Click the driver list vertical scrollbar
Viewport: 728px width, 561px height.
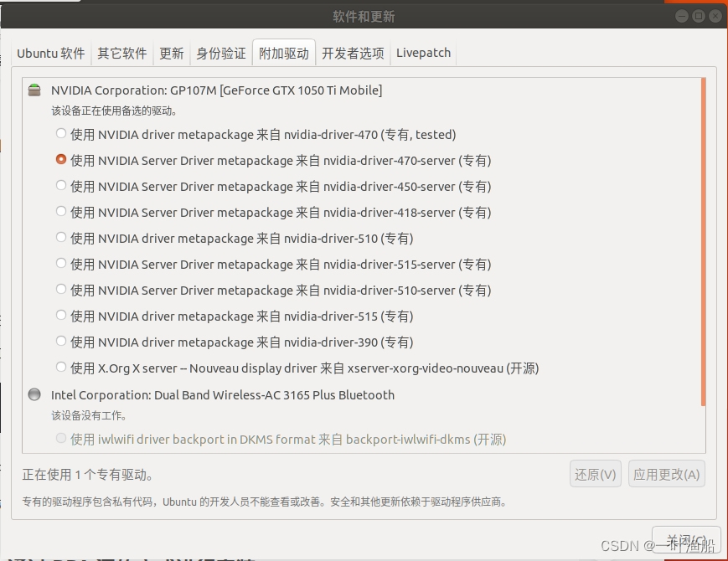point(704,241)
